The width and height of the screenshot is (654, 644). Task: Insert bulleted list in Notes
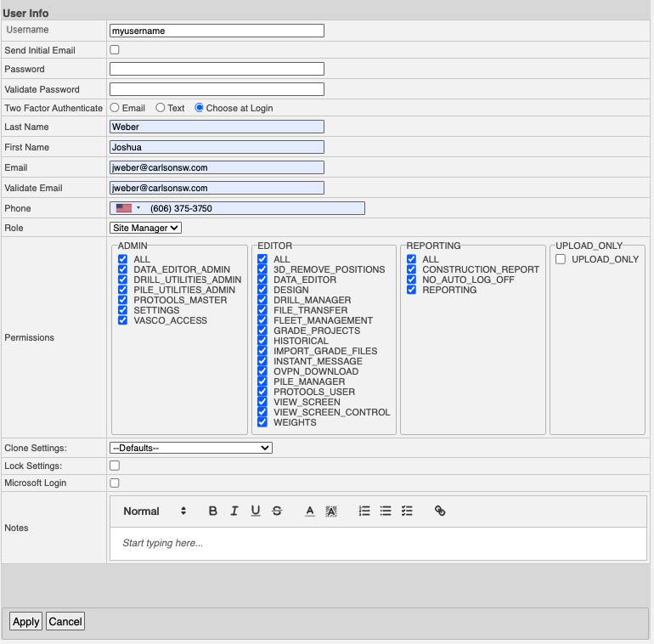click(x=386, y=511)
